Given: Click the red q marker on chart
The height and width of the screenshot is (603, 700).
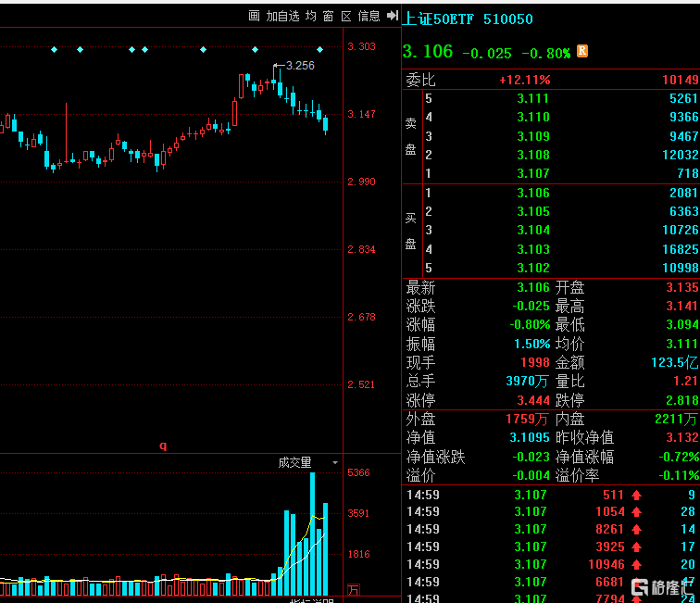Looking at the screenshot, I should click(163, 446).
